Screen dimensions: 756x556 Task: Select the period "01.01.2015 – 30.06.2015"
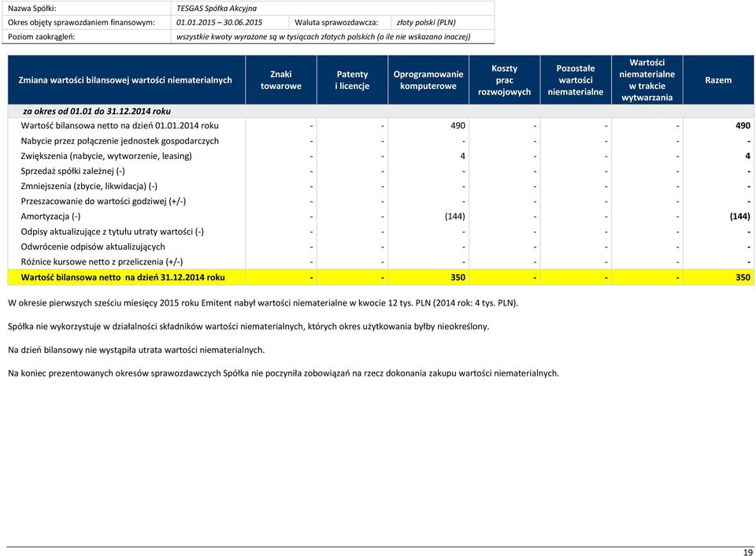220,22
